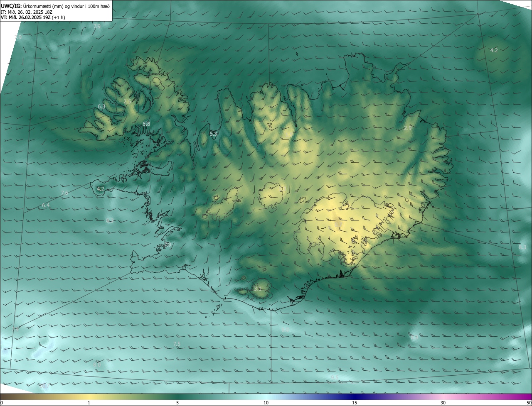The height and width of the screenshot is (406, 532).
Task: Click the 3.1 value label on the map
Action: pos(257,289)
